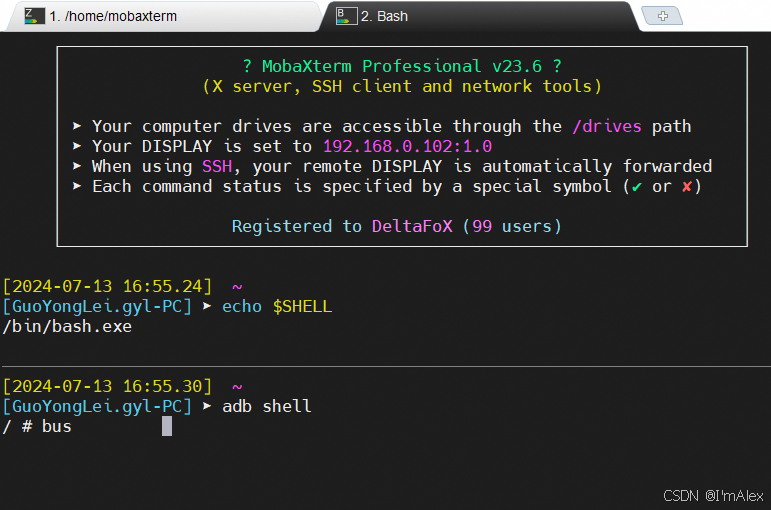771x510 pixels.
Task: Click the 16:55.24 timestamp prompt
Action: point(107,286)
